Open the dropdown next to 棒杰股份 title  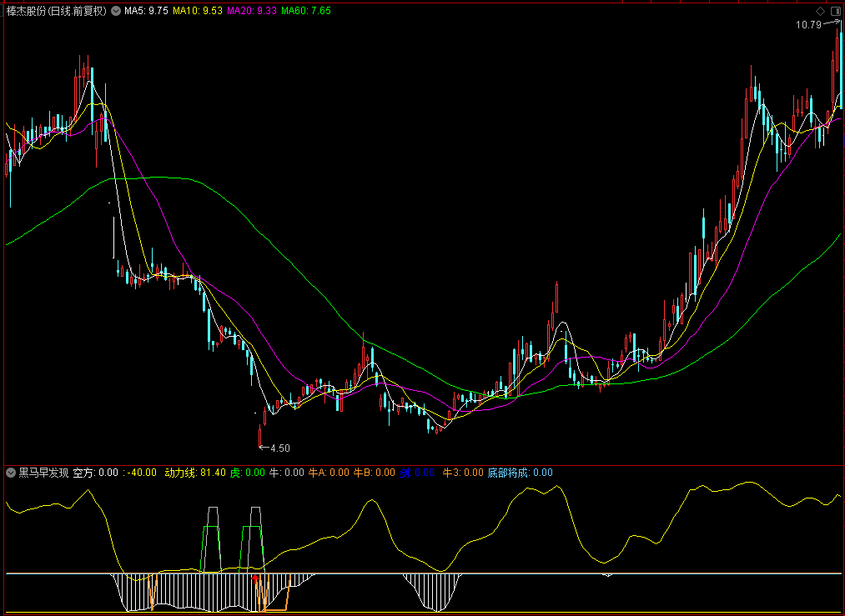116,11
